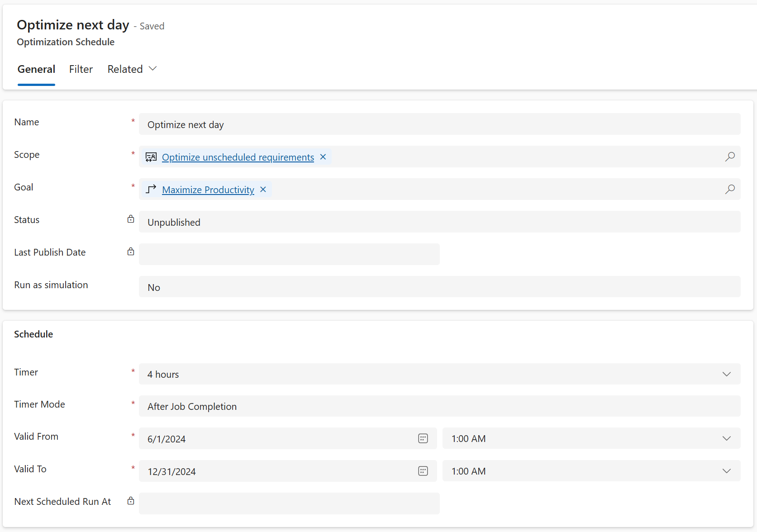Click the Valid To date field
The height and width of the screenshot is (532, 757).
coord(276,471)
